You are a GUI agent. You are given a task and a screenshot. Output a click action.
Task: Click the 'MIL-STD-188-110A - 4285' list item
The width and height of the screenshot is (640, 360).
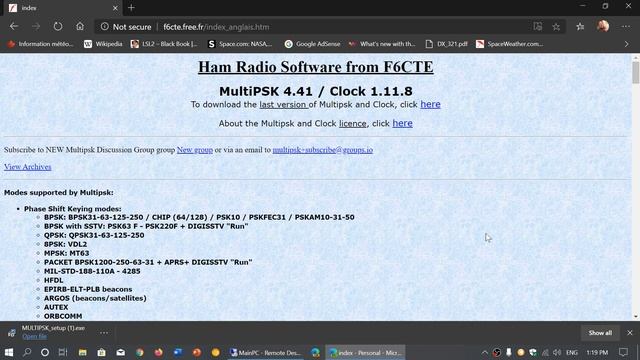coord(92,271)
